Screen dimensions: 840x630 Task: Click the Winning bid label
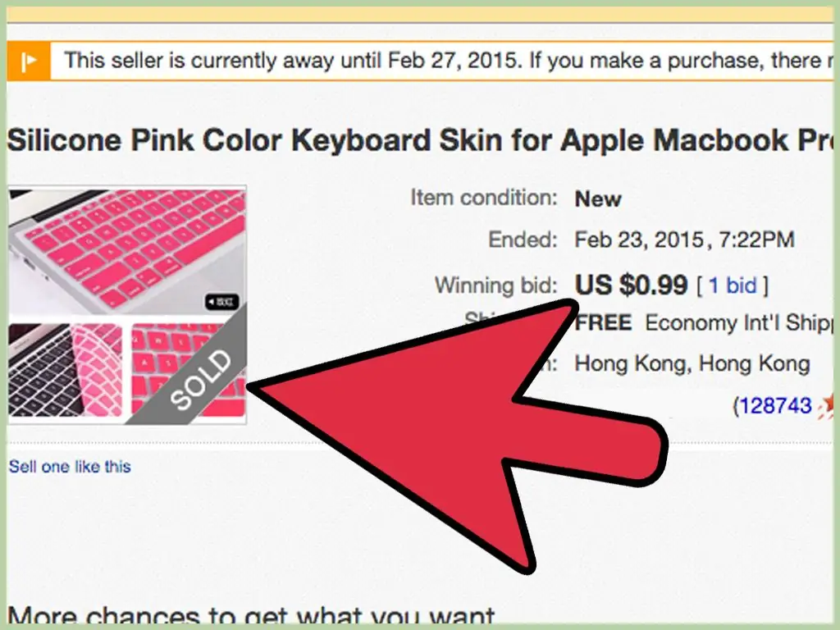click(496, 285)
